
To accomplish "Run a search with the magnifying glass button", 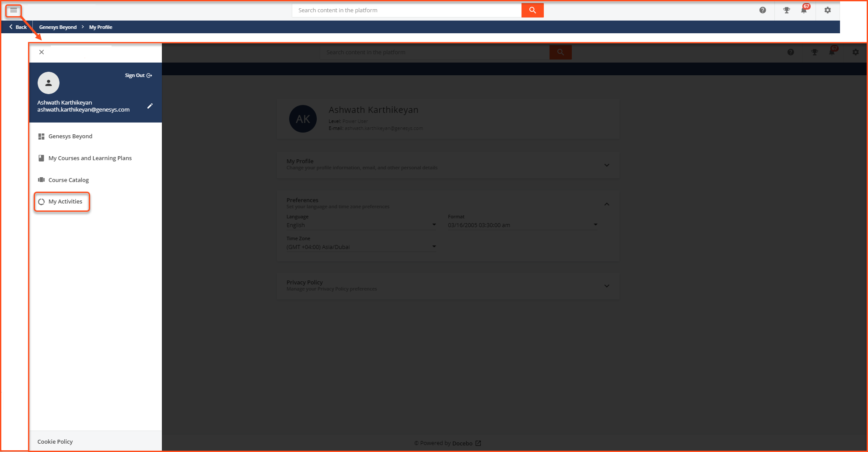I will 532,10.
